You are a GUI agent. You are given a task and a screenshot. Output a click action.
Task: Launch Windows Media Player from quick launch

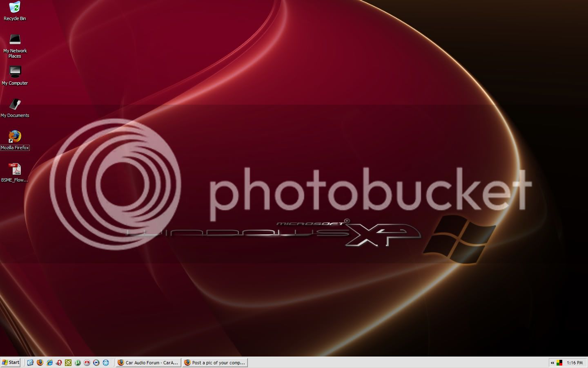click(x=96, y=362)
